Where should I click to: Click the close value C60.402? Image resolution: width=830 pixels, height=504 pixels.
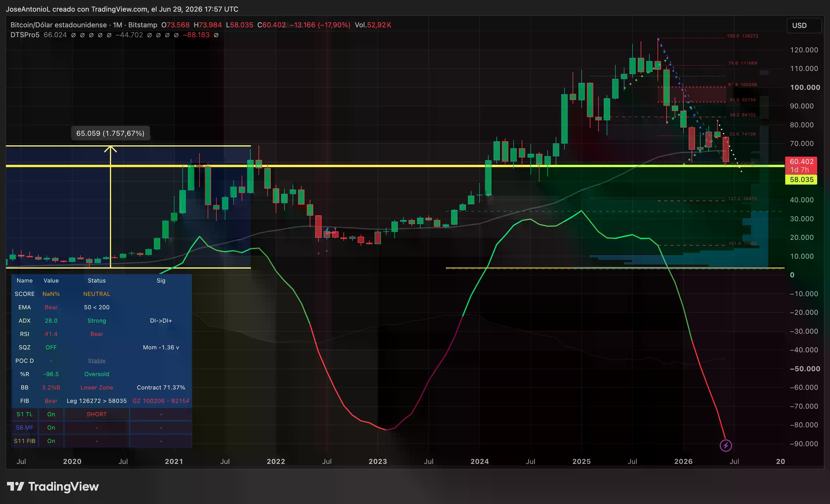click(272, 25)
